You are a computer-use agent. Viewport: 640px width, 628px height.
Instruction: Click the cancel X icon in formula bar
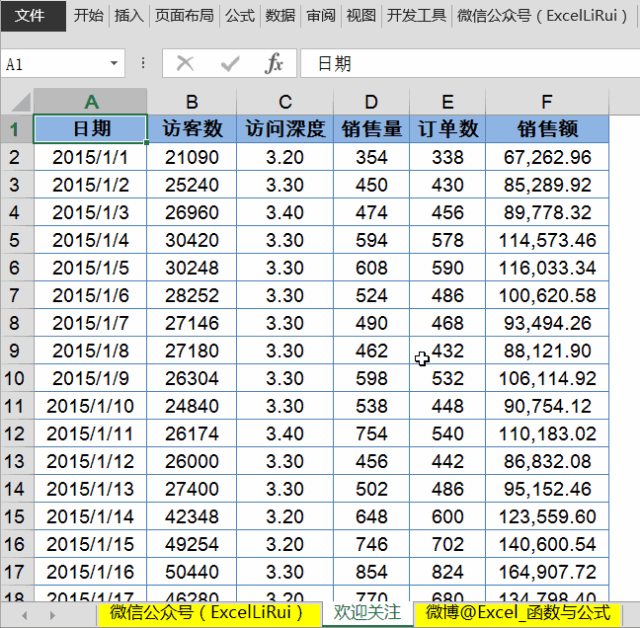pos(185,63)
